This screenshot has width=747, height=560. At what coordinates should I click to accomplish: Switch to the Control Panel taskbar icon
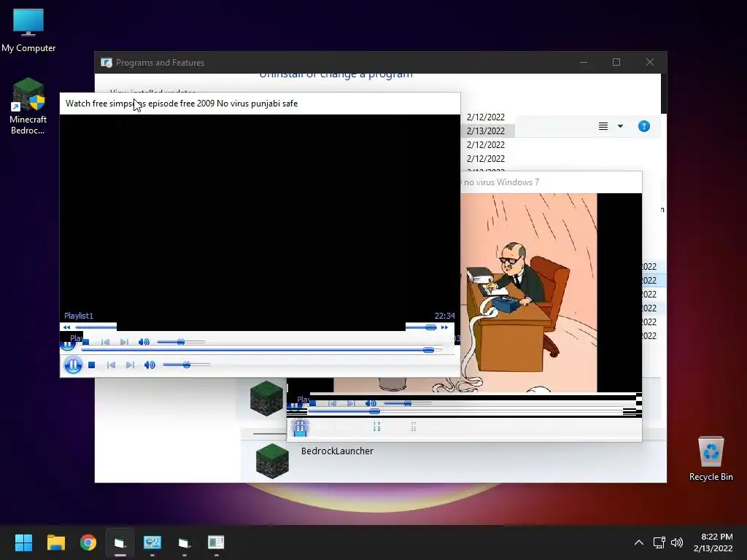point(152,542)
